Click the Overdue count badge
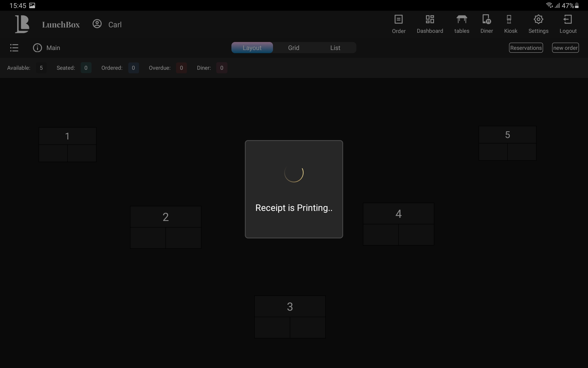588x368 pixels. point(181,68)
